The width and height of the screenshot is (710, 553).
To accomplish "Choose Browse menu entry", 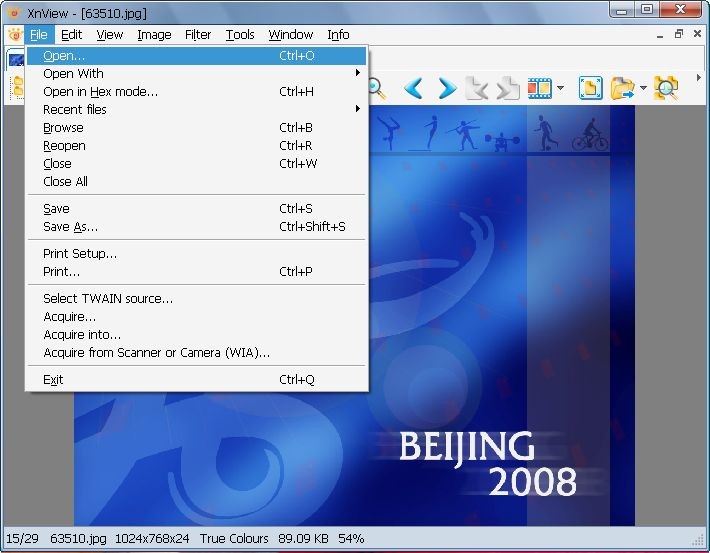I will click(x=197, y=128).
